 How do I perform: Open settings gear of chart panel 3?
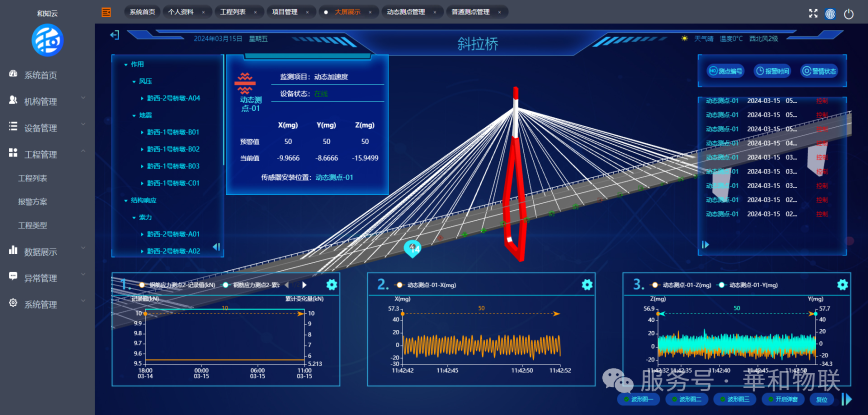click(x=843, y=284)
